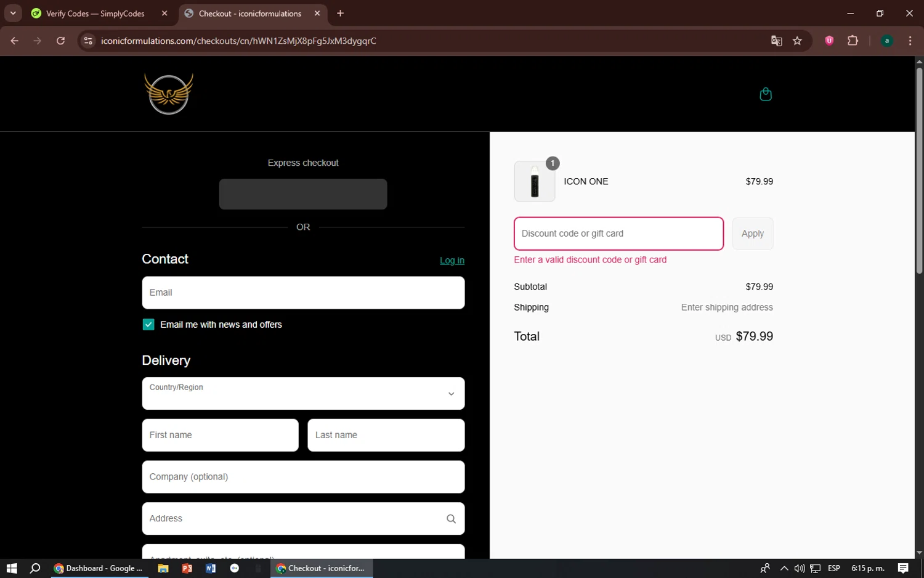Click the ICON ONE product name

586,182
